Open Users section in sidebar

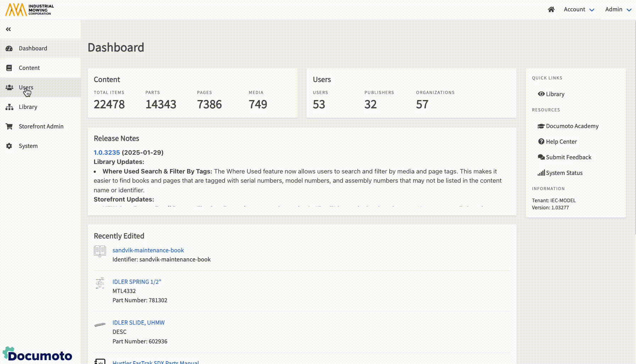[26, 87]
